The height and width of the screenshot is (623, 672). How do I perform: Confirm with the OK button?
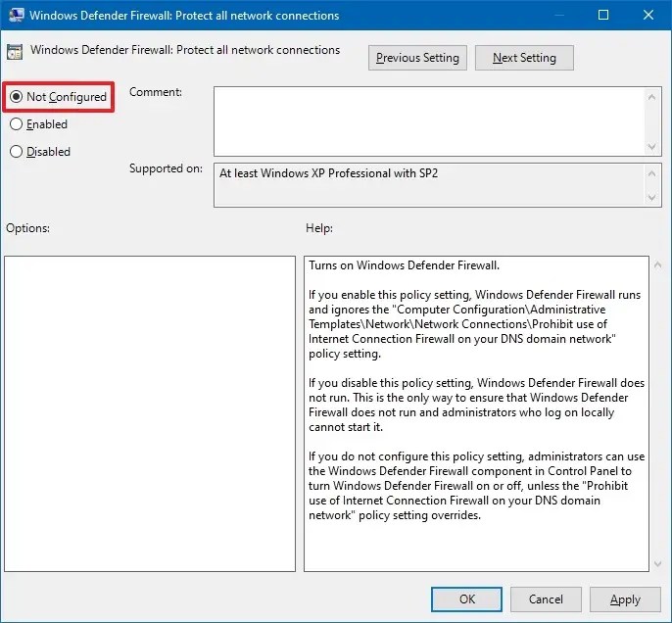point(466,599)
